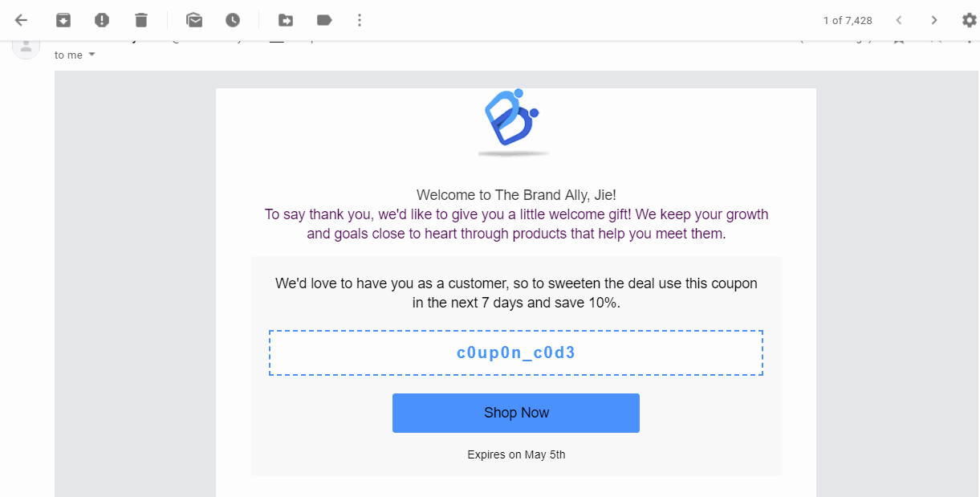The image size is (980, 497).
Task: Open the Labels tag icon
Action: 324,20
